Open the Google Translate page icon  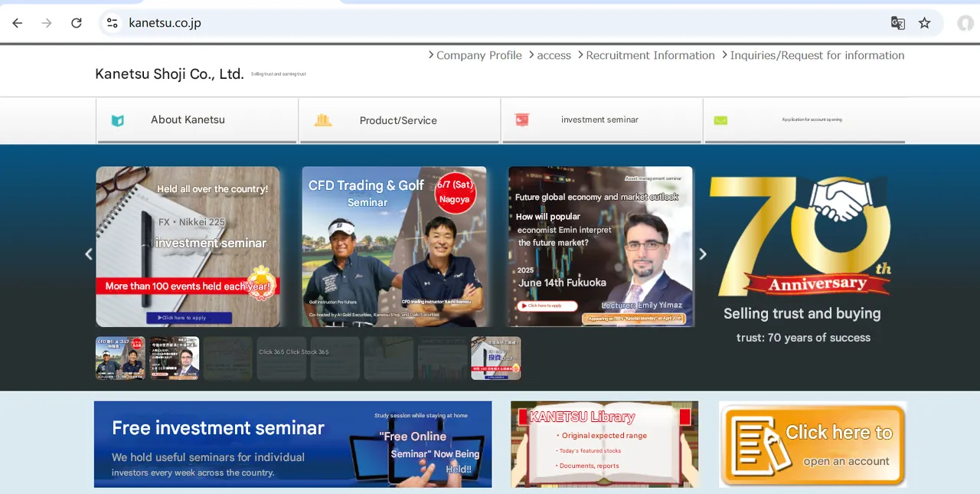[x=898, y=23]
